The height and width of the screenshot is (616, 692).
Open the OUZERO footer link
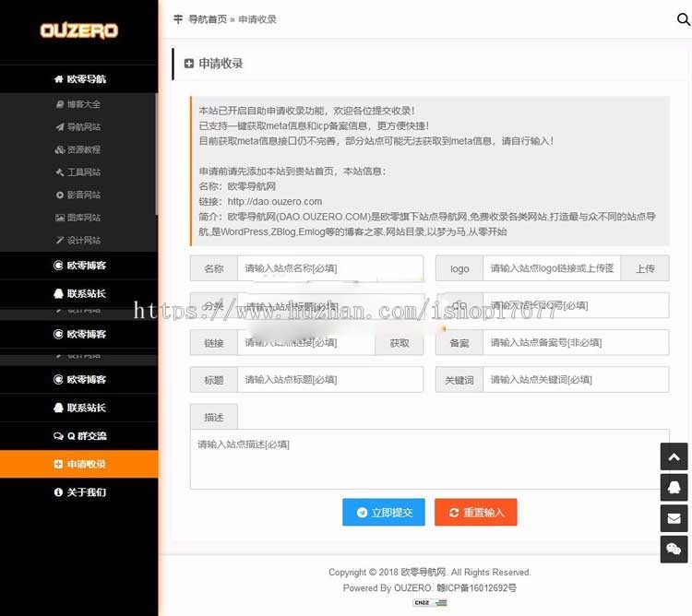412,587
